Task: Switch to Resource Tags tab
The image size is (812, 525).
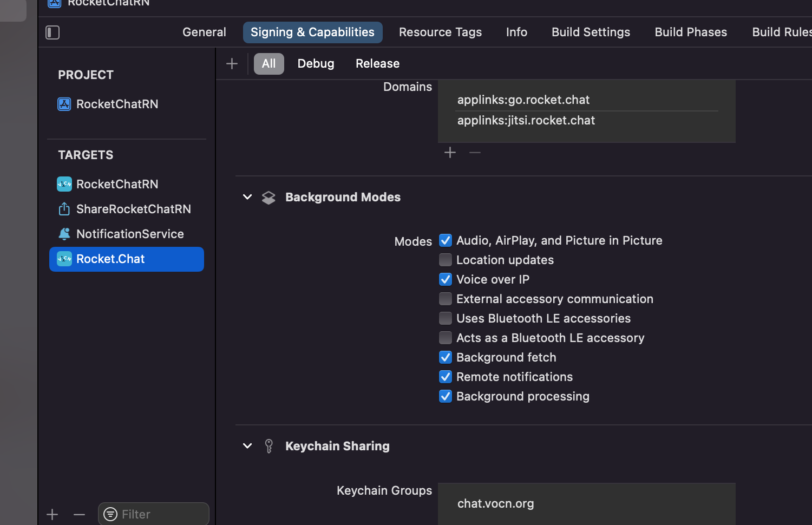Action: (x=440, y=32)
